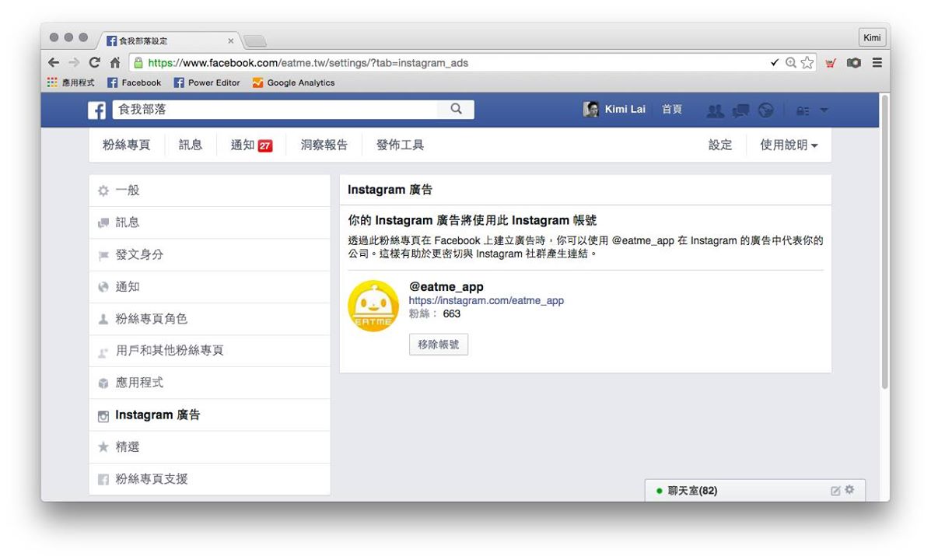Open 通知 tab with 27 badge
This screenshot has height=560, width=931.
[252, 145]
